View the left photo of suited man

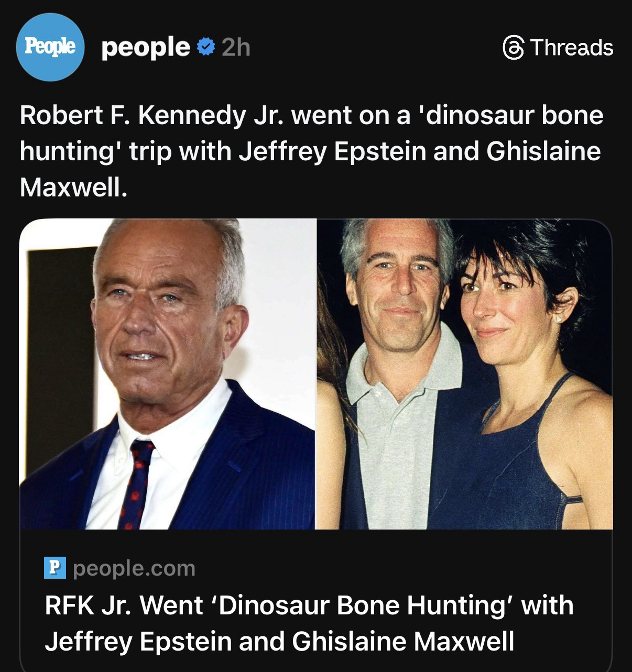(x=167, y=373)
